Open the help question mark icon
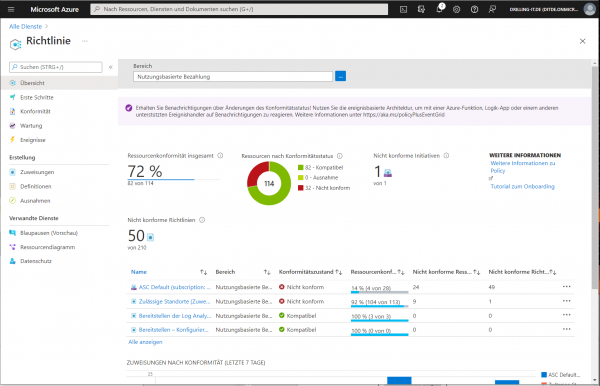 [x=474, y=10]
